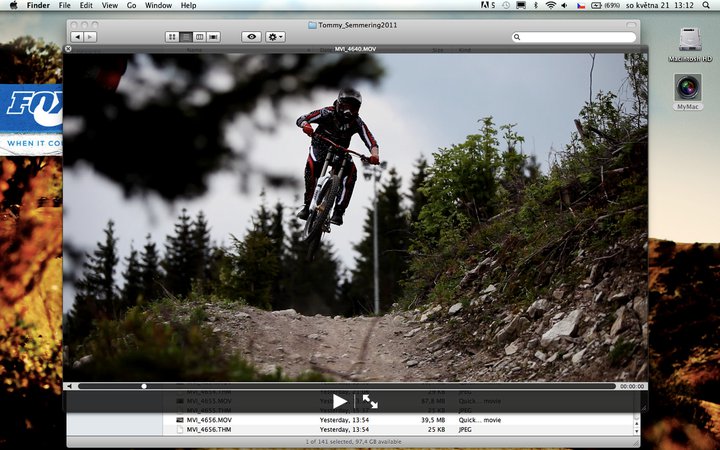Click the Quick Look eye button in toolbar

click(251, 37)
